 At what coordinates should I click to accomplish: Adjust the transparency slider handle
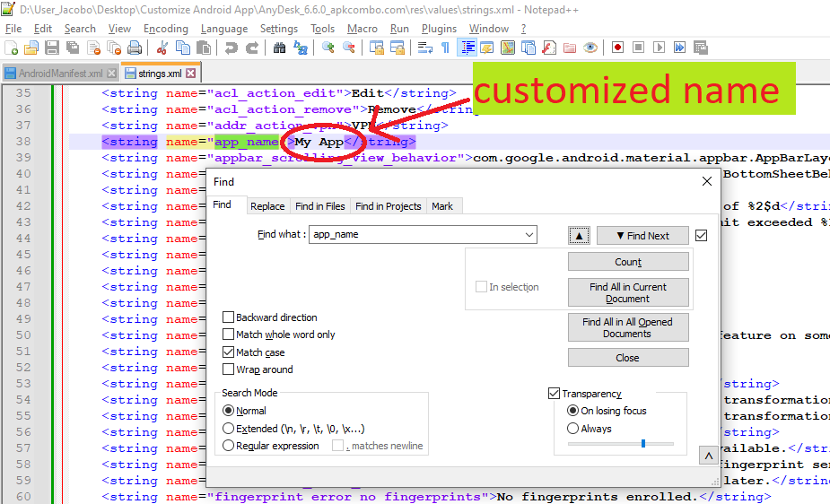(643, 443)
